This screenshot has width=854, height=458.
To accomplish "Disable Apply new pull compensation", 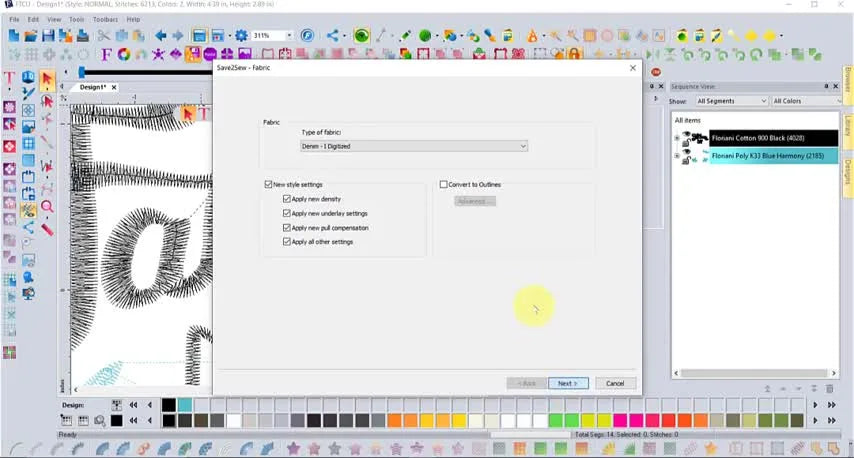I will (287, 228).
